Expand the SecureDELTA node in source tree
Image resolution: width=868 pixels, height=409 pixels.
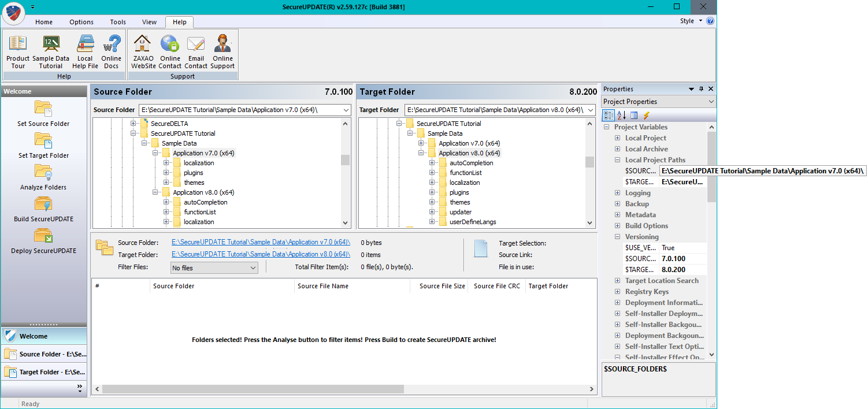133,124
